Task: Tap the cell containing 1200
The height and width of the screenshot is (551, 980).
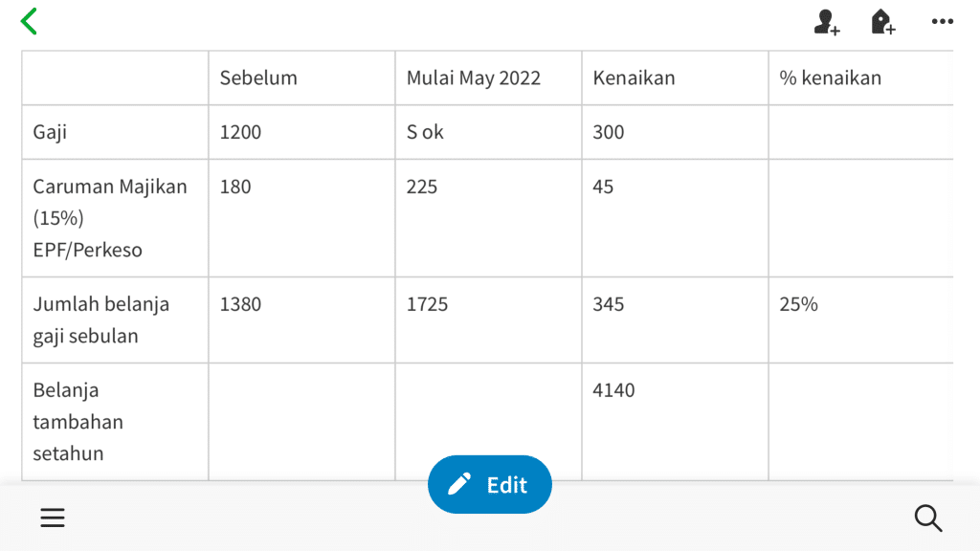Action: pos(301,132)
